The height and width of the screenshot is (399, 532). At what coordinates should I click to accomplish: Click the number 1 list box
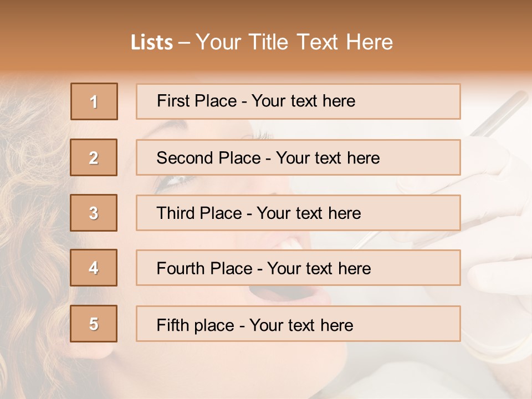[x=94, y=101]
